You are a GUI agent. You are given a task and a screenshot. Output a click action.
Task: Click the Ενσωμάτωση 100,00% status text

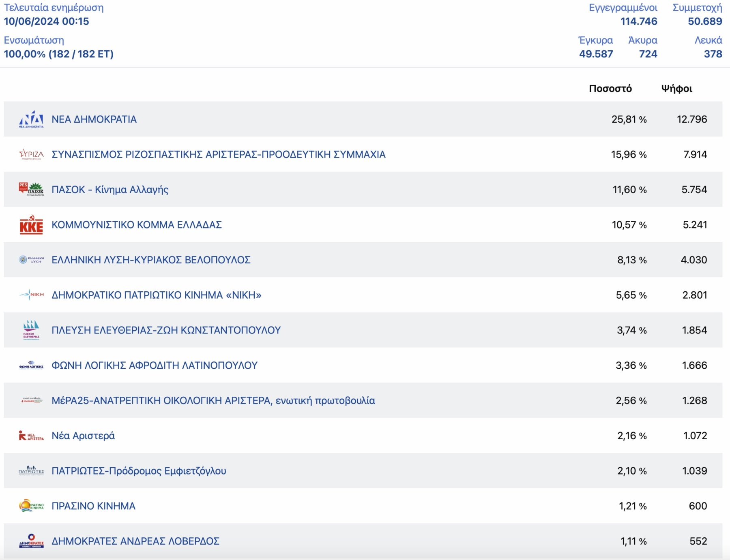[58, 54]
